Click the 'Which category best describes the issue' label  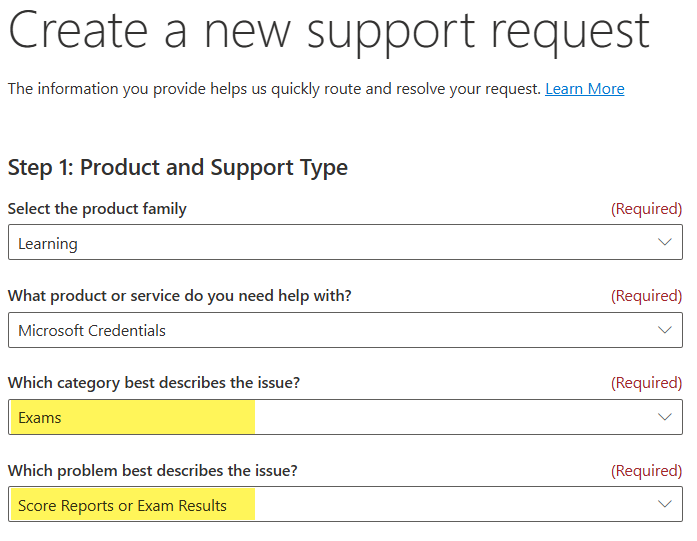154,383
